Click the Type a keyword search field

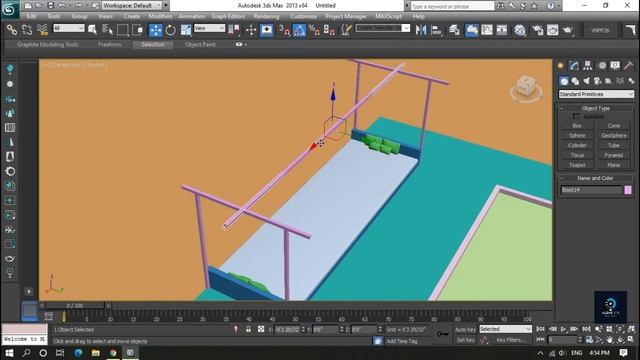click(452, 6)
